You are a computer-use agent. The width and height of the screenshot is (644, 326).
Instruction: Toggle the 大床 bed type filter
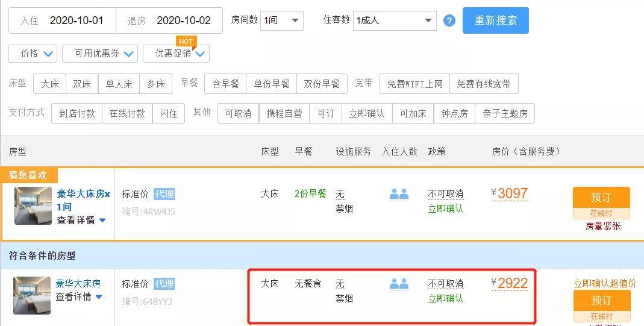click(x=49, y=84)
